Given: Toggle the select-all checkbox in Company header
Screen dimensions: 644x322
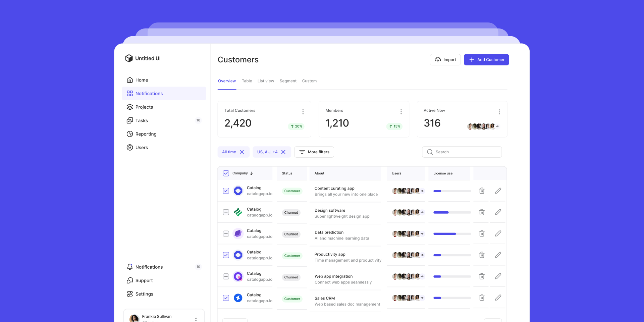Looking at the screenshot, I should coord(226,173).
